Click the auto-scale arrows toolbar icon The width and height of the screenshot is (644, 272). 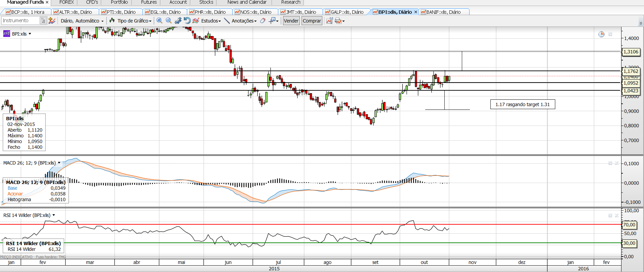178,21
